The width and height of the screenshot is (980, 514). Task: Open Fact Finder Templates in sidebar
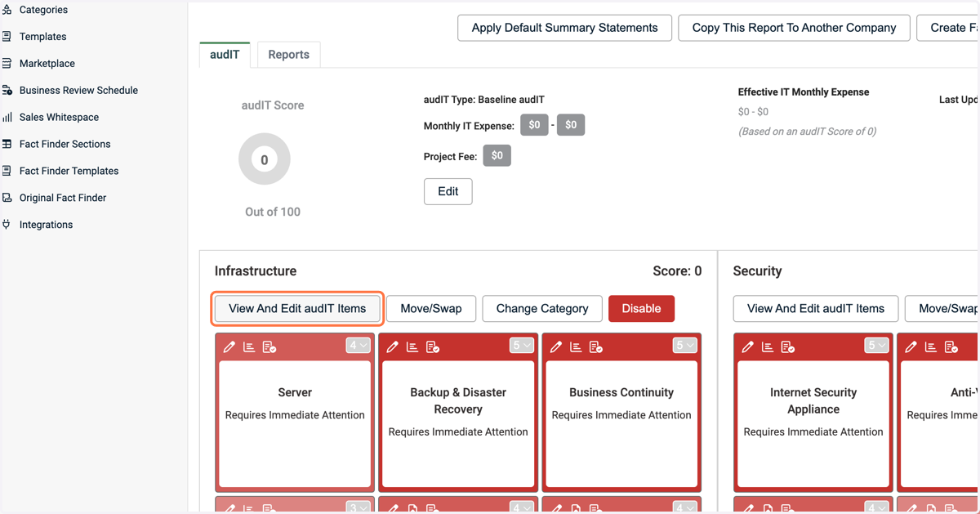tap(69, 171)
